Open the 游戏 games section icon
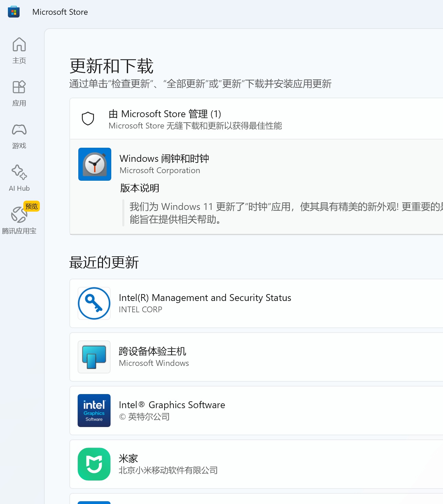This screenshot has width=443, height=504. point(19,130)
